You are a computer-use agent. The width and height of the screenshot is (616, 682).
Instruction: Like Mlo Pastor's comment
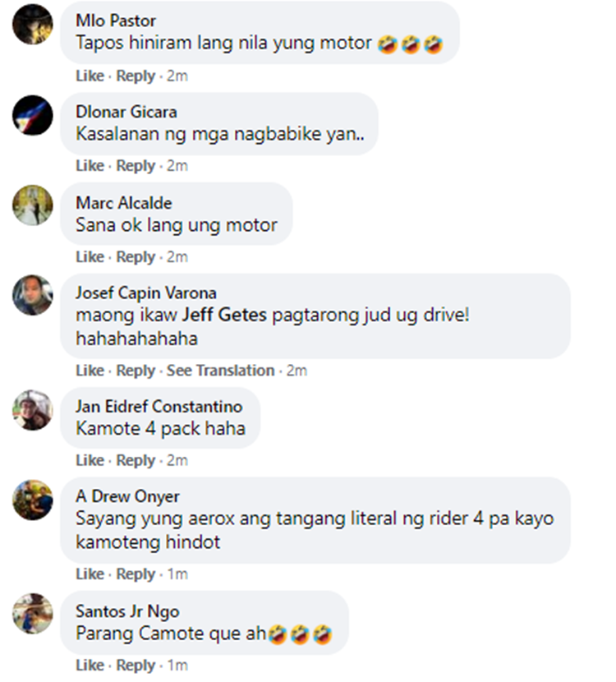(x=90, y=76)
